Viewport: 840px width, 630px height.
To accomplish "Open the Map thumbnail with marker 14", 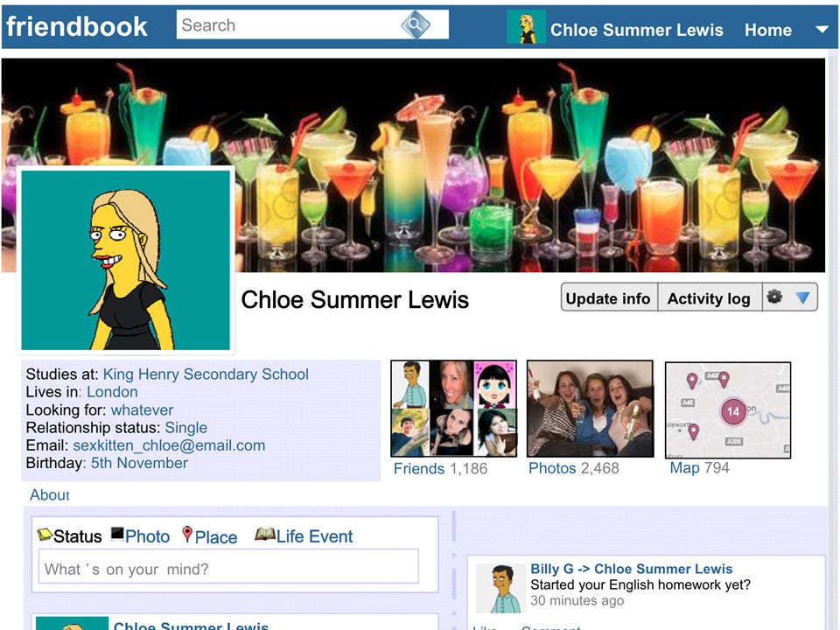I will click(727, 409).
